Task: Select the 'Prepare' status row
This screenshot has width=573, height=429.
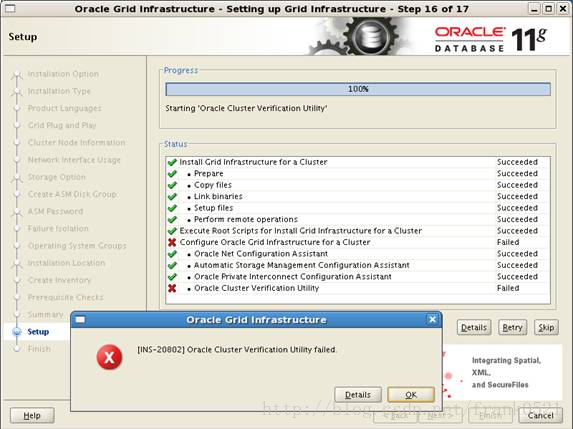Action: [x=358, y=174]
